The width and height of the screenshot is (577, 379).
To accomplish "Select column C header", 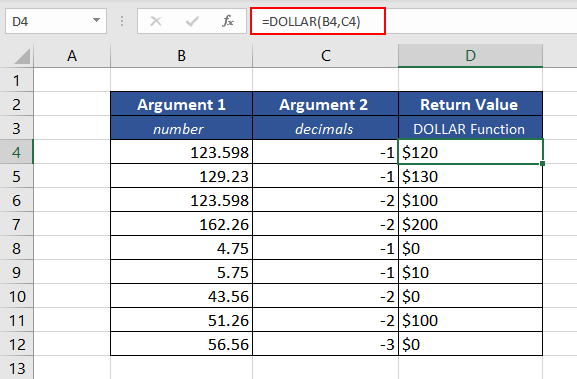I will [326, 56].
